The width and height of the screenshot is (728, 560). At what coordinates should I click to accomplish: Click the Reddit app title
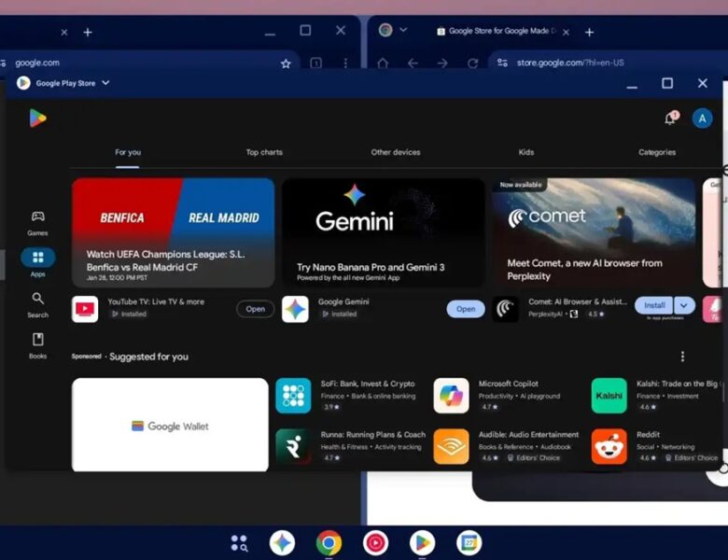(x=648, y=435)
